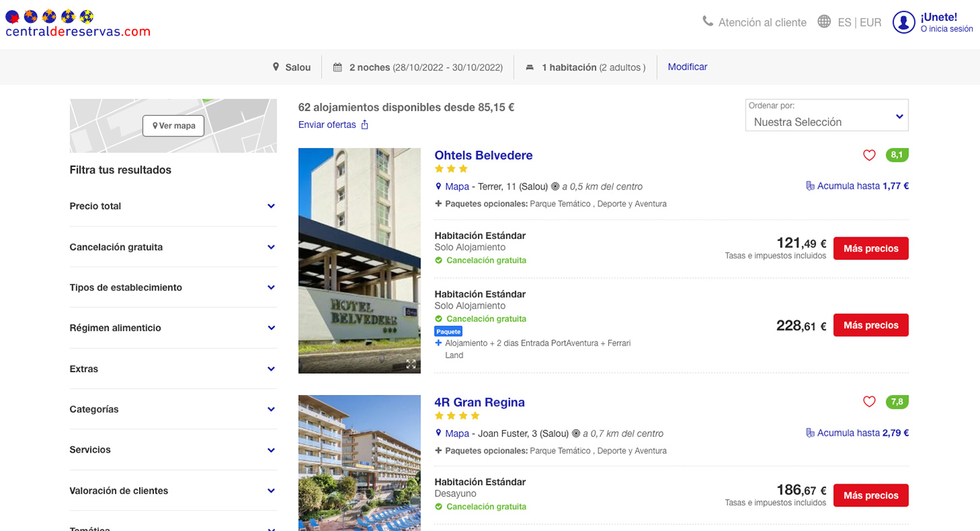Click the bed icon beside 1 habitación
The width and height of the screenshot is (980, 531).
[530, 68]
